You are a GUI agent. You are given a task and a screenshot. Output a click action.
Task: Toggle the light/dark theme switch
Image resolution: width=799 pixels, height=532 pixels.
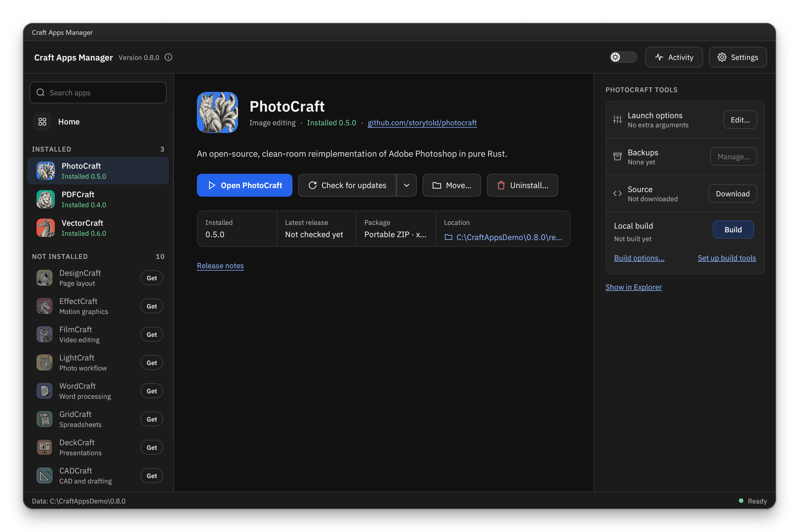[x=623, y=57]
